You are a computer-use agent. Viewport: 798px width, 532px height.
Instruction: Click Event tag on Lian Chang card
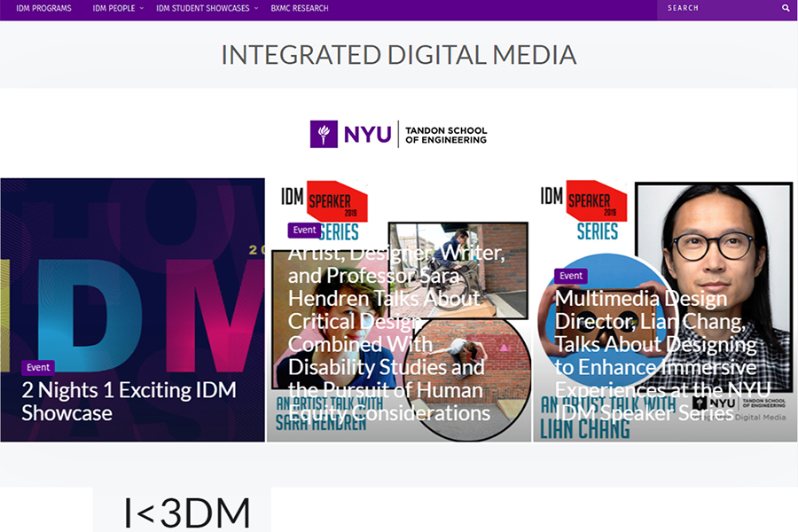[x=571, y=276]
